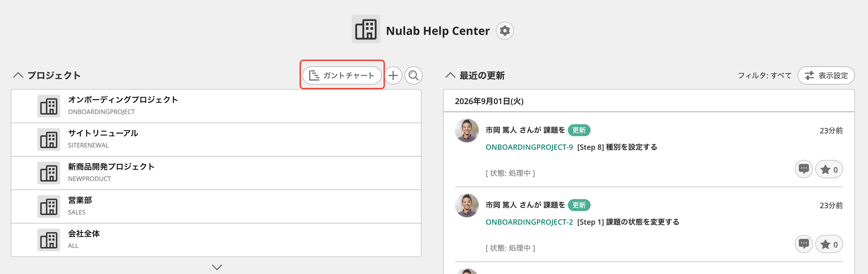The width and height of the screenshot is (868, 274).
Task: Click the SITERENEWAL project key text
Action: pyautogui.click(x=88, y=145)
